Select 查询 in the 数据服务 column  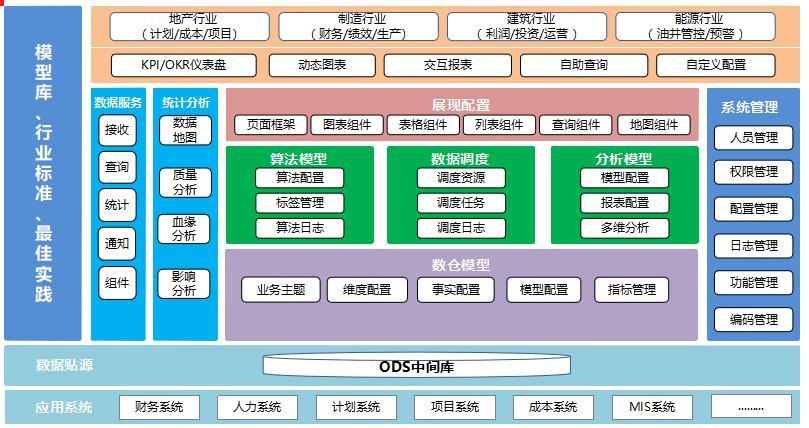(x=117, y=167)
